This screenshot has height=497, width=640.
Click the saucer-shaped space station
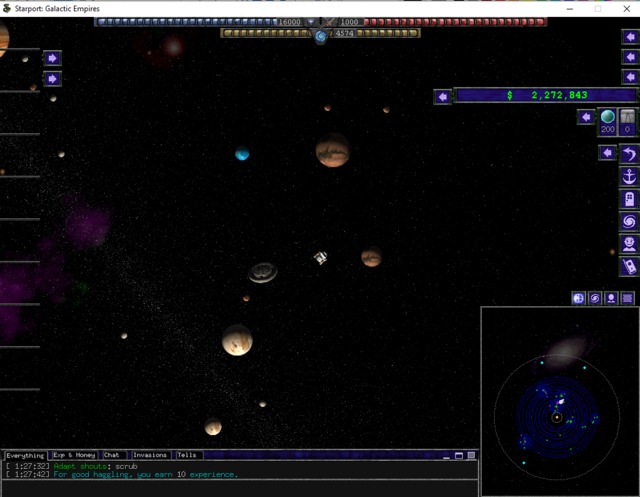pyautogui.click(x=263, y=272)
